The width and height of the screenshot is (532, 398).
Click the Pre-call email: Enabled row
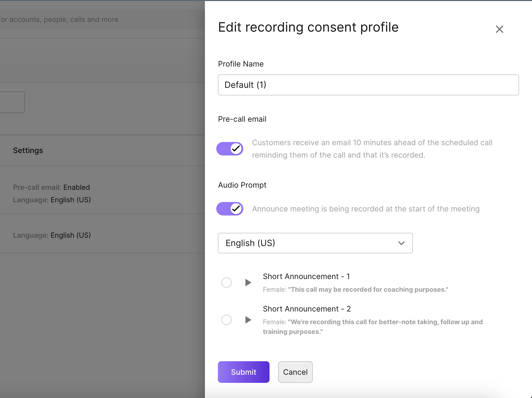[51, 187]
